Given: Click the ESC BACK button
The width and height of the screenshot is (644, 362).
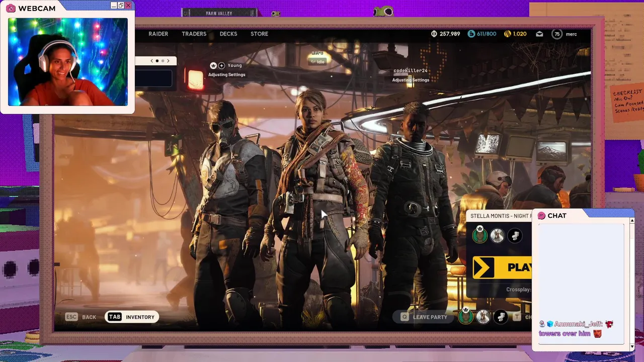Looking at the screenshot, I should [x=80, y=317].
